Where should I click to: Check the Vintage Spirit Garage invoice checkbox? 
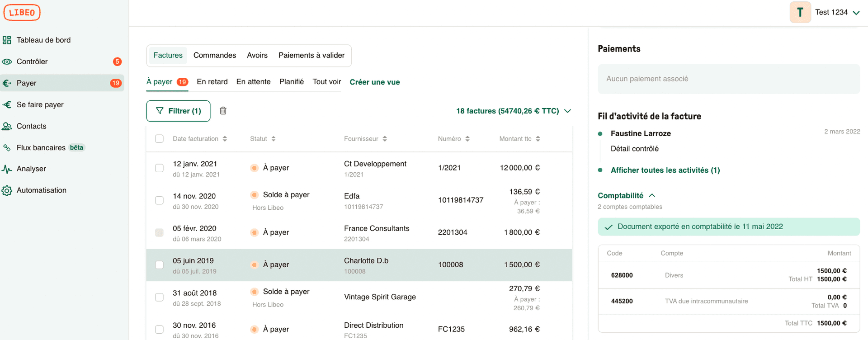[159, 297]
